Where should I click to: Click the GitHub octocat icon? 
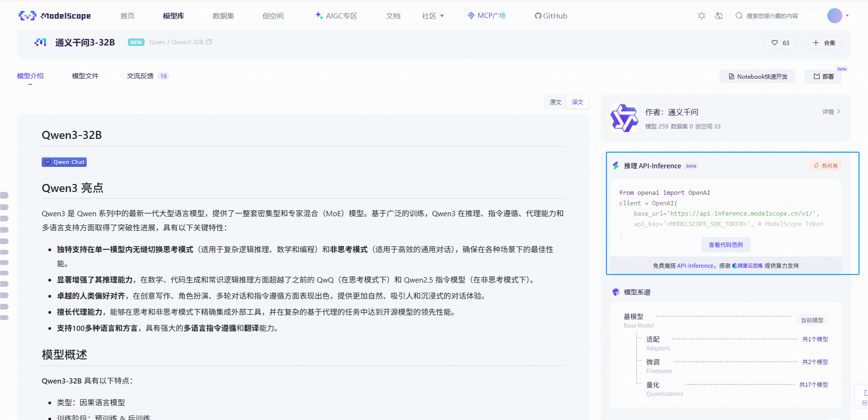tap(538, 16)
